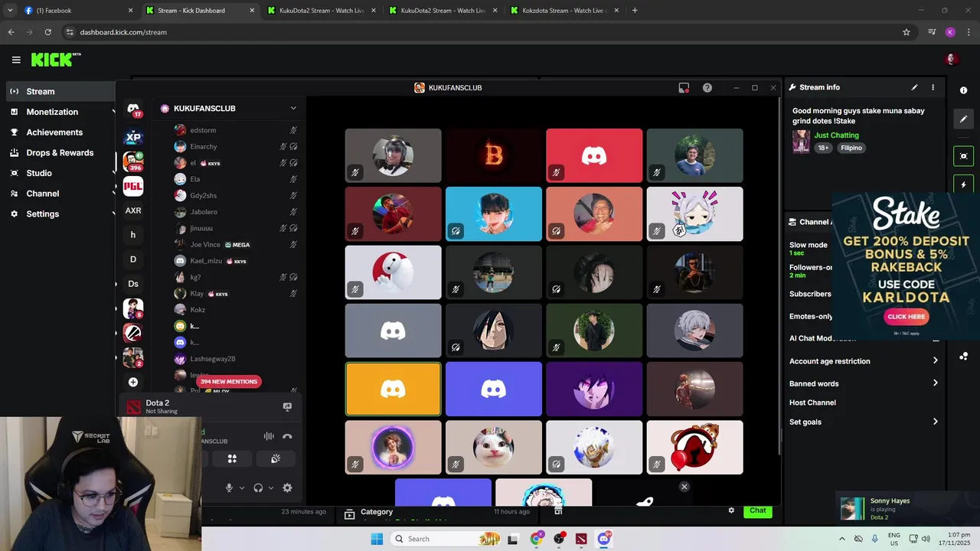Image resolution: width=980 pixels, height=551 pixels.
Task: Open a new browser tab
Action: 635,11
